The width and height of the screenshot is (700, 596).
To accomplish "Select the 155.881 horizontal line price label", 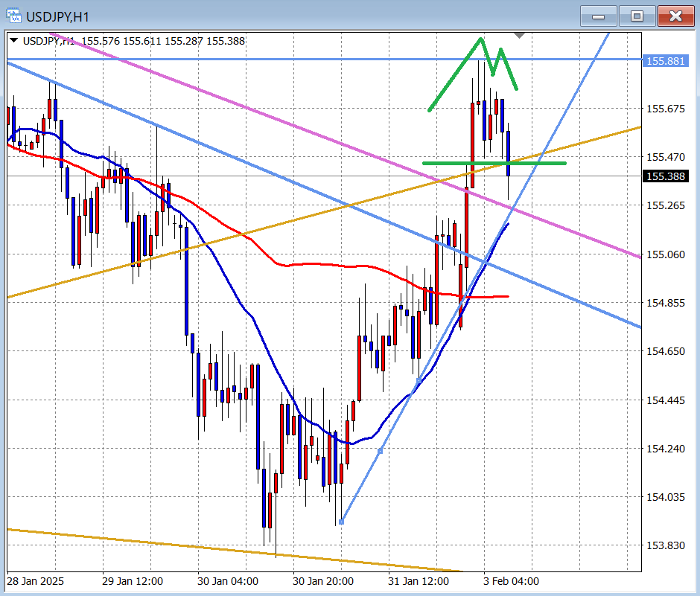I will click(666, 61).
